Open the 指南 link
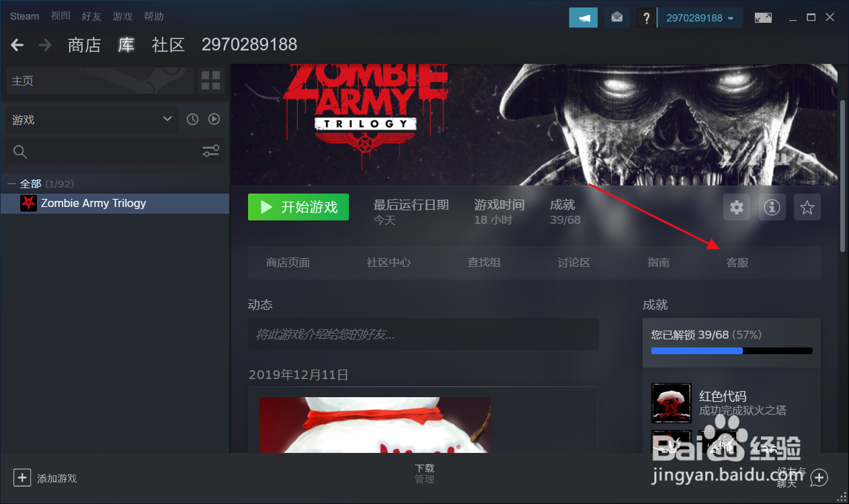Viewport: 849px width, 504px height. point(658,263)
